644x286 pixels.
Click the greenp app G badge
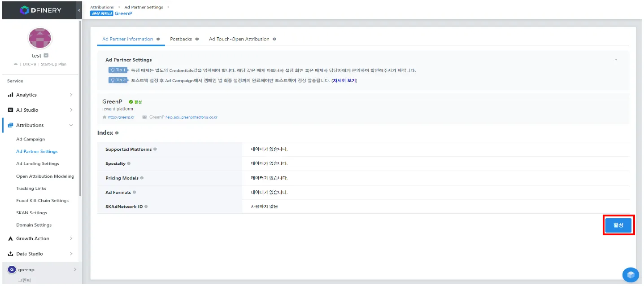[12, 269]
